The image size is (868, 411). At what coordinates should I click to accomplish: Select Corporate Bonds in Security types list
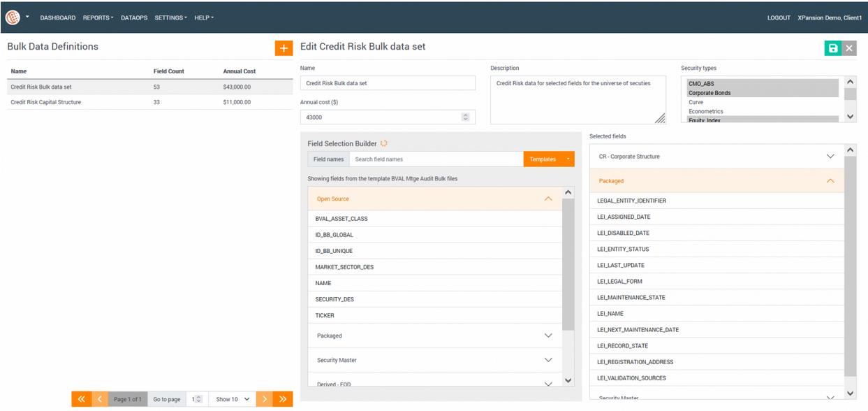(x=710, y=93)
